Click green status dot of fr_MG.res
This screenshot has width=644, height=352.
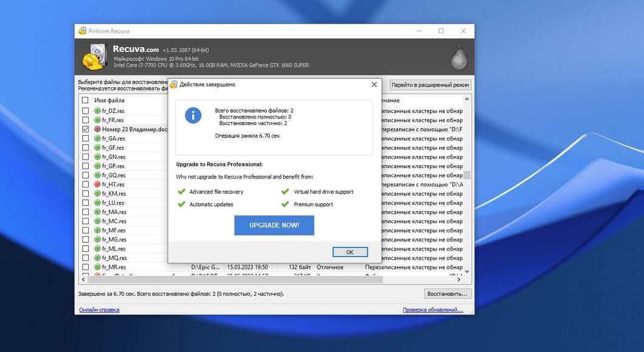tap(97, 239)
